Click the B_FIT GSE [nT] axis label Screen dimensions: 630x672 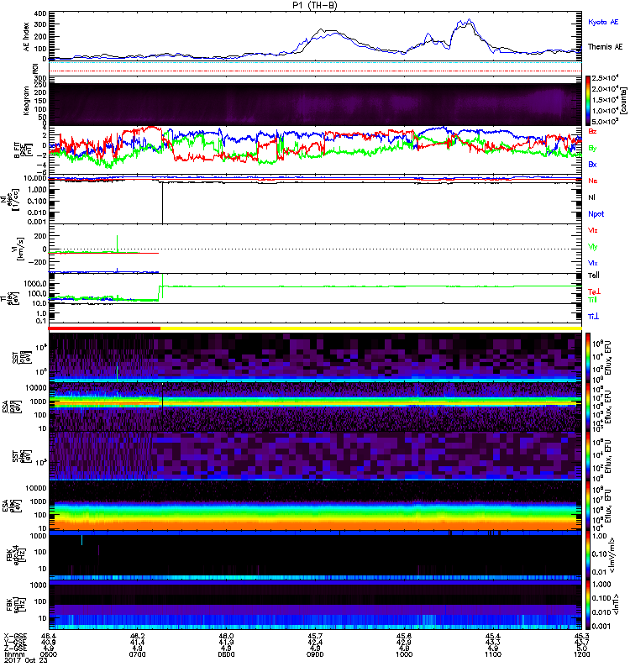(24, 150)
